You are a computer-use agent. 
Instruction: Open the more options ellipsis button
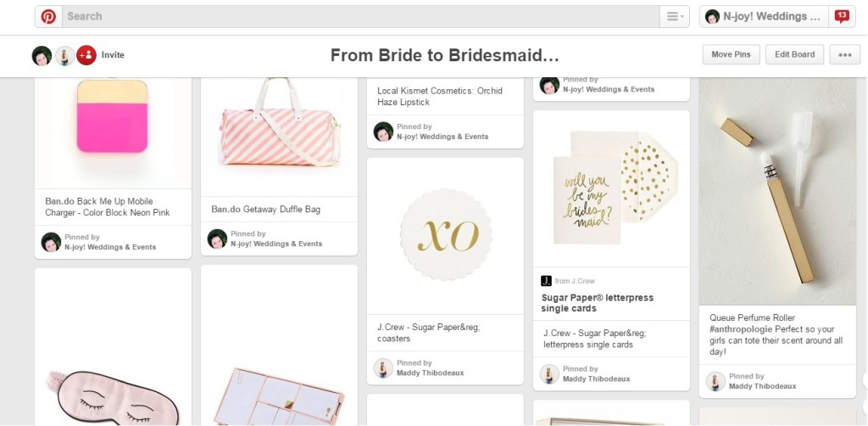click(x=845, y=55)
